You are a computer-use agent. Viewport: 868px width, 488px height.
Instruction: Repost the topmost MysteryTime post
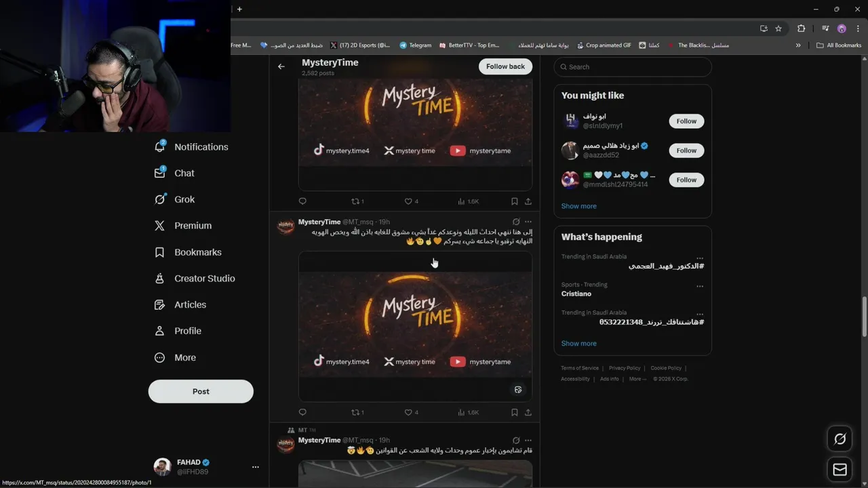[x=357, y=201]
